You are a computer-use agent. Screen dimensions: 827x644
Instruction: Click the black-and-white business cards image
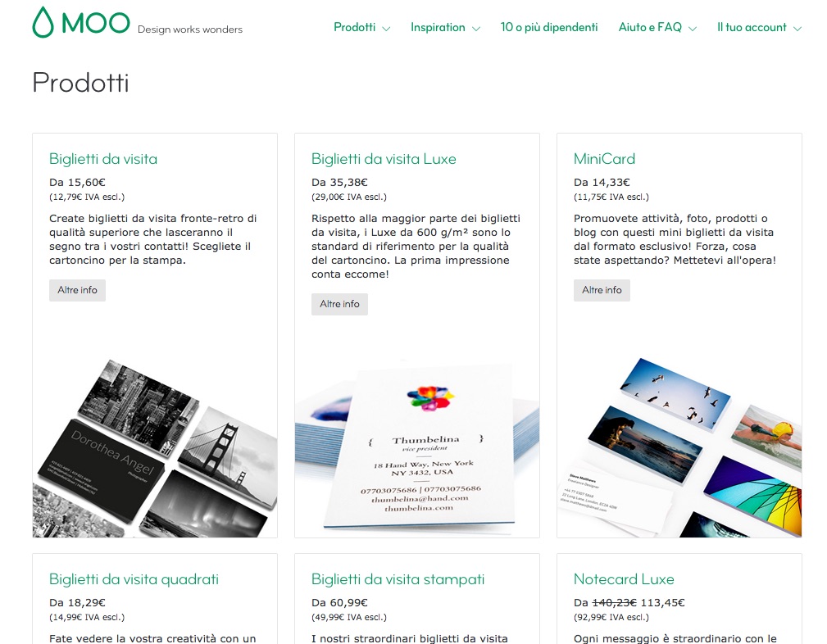pyautogui.click(x=155, y=447)
